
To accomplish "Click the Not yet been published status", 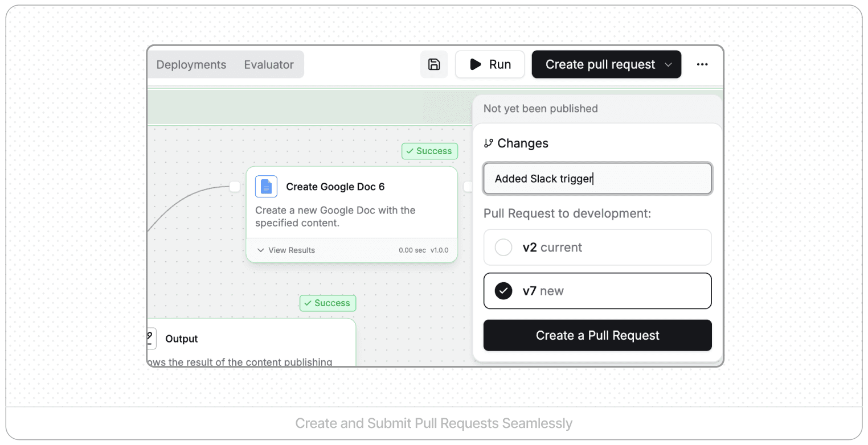I will coord(541,109).
